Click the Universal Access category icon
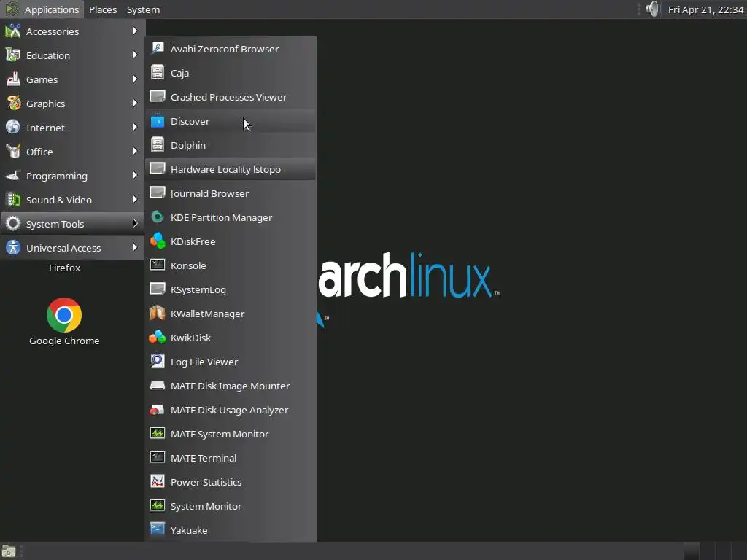Image resolution: width=747 pixels, height=560 pixels. [13, 248]
